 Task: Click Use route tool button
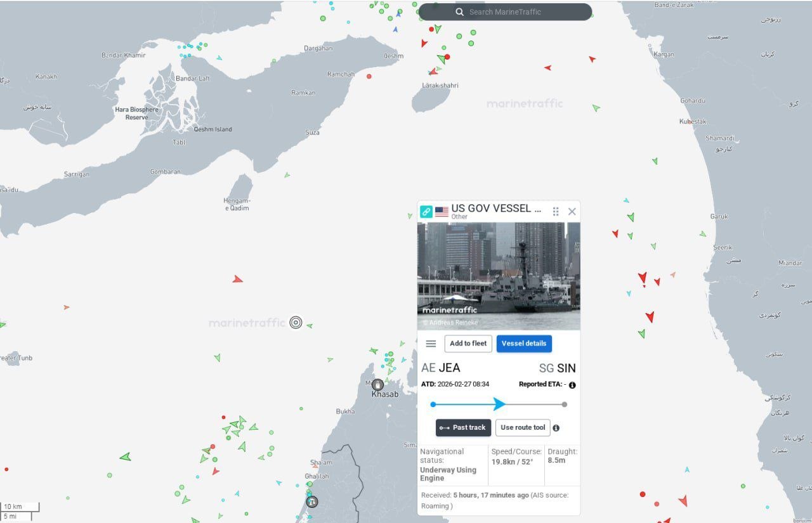click(x=523, y=428)
